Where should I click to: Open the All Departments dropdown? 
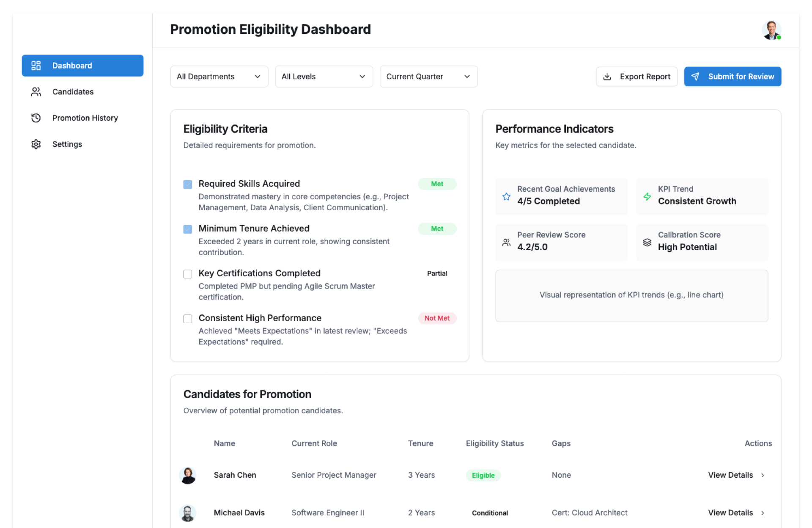pyautogui.click(x=219, y=77)
